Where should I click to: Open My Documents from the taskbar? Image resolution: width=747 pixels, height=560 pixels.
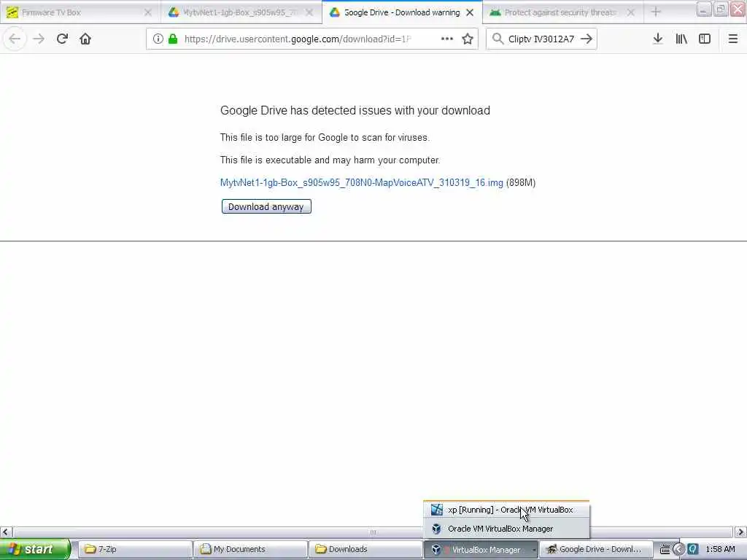coord(250,549)
